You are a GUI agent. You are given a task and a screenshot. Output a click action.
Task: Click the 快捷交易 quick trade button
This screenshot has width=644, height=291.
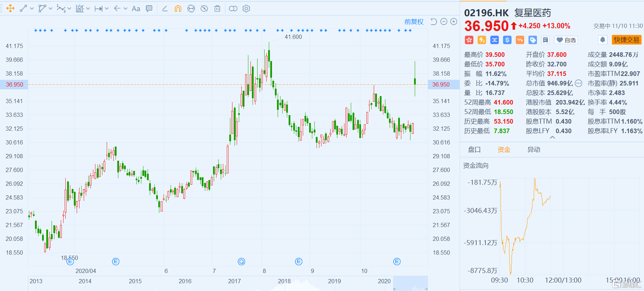[626, 40]
